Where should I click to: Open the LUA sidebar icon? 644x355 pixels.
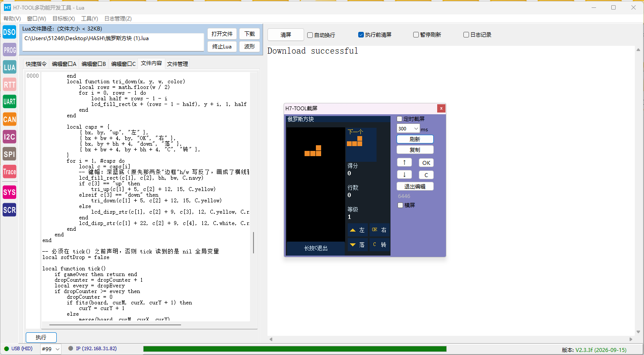[10, 67]
